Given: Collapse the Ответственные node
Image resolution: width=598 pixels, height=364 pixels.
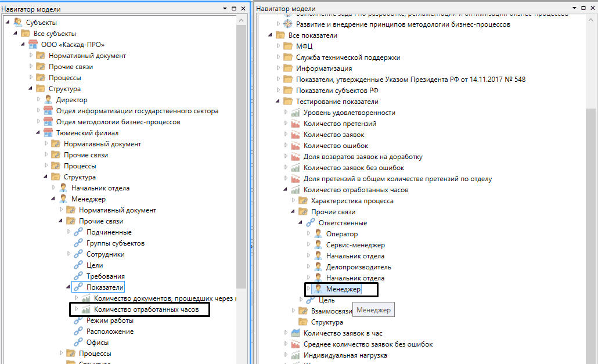Looking at the screenshot, I should point(301,222).
